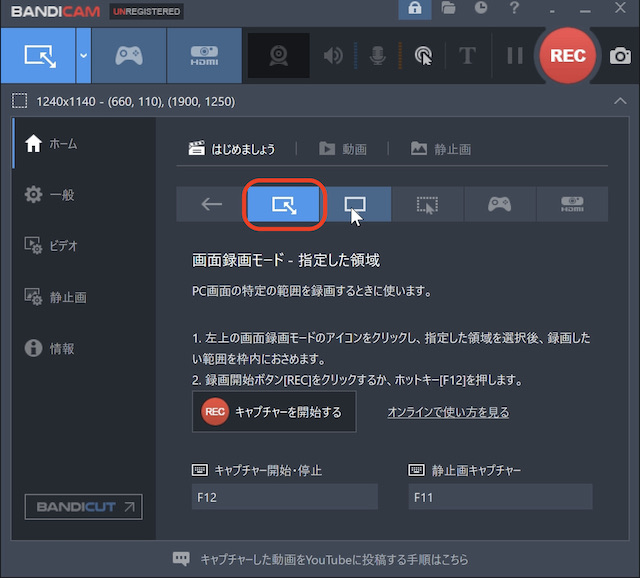The image size is (640, 578).
Task: Select fullscreen recording mode icon
Action: coord(355,204)
